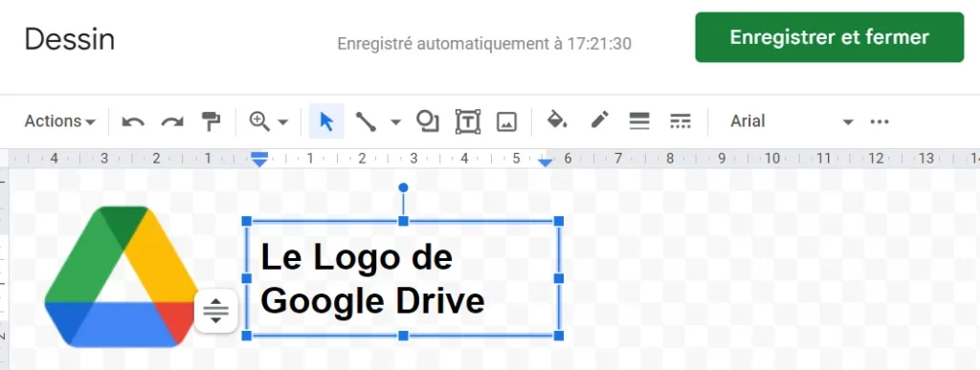980x370 pixels.
Task: Click the More options three-dot icon
Action: click(880, 121)
